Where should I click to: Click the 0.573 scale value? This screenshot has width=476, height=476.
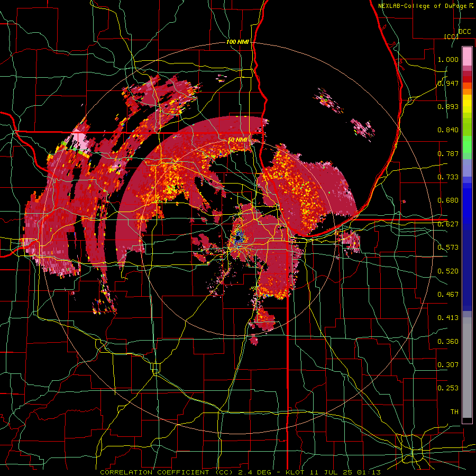point(448,248)
